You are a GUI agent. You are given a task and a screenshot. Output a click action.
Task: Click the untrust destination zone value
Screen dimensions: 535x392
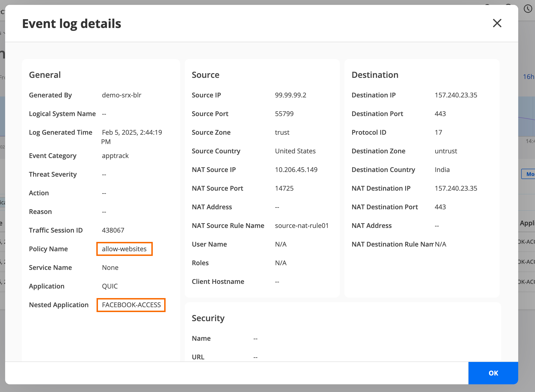click(x=446, y=151)
